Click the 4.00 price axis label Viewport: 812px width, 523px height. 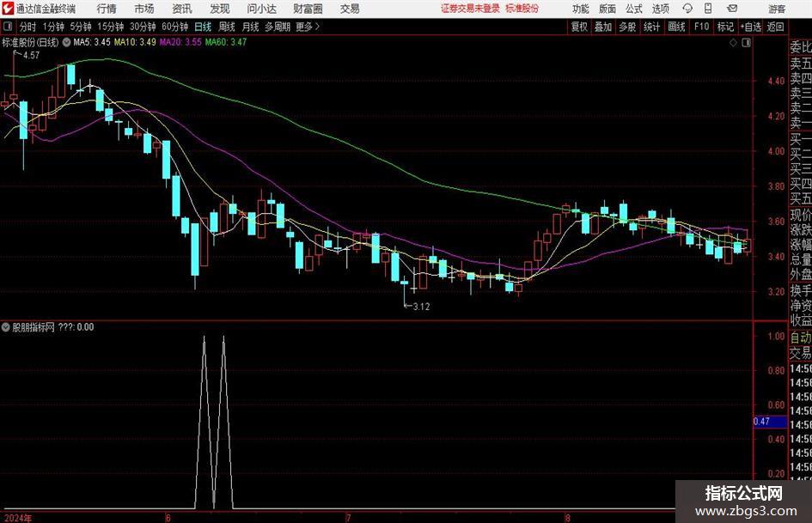coord(776,151)
